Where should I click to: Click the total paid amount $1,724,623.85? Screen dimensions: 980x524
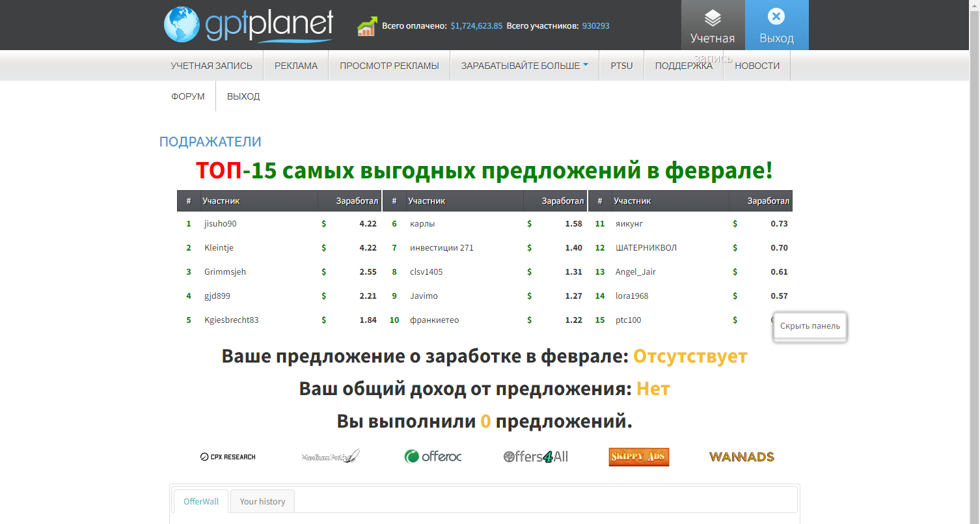(x=476, y=26)
